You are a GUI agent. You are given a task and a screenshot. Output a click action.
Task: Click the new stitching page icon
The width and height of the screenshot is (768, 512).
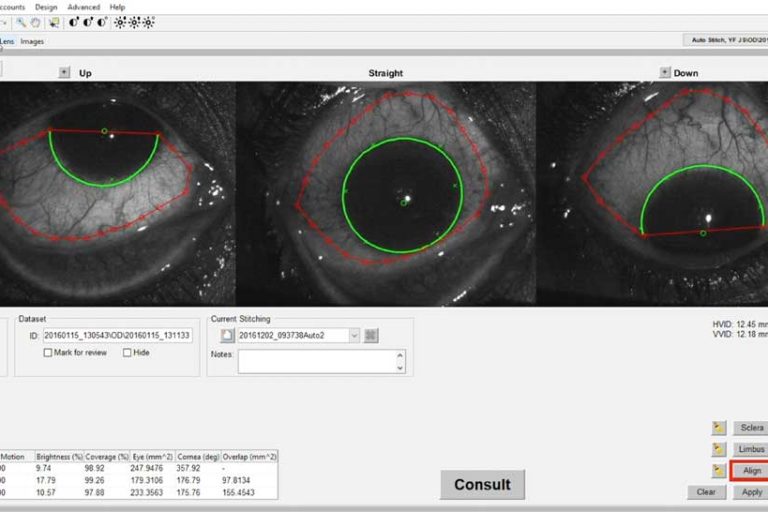coord(227,336)
